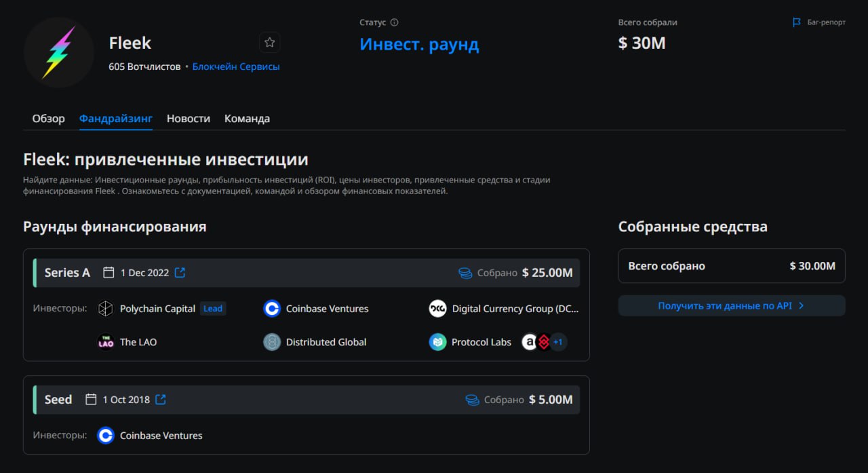Open external link icon for Series A round

pyautogui.click(x=180, y=273)
